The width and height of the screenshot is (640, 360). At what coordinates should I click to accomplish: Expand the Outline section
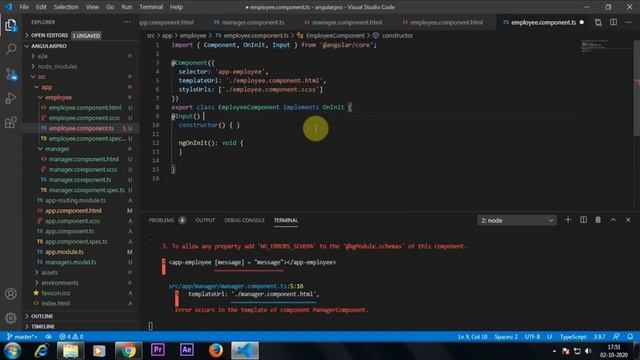[x=42, y=316]
